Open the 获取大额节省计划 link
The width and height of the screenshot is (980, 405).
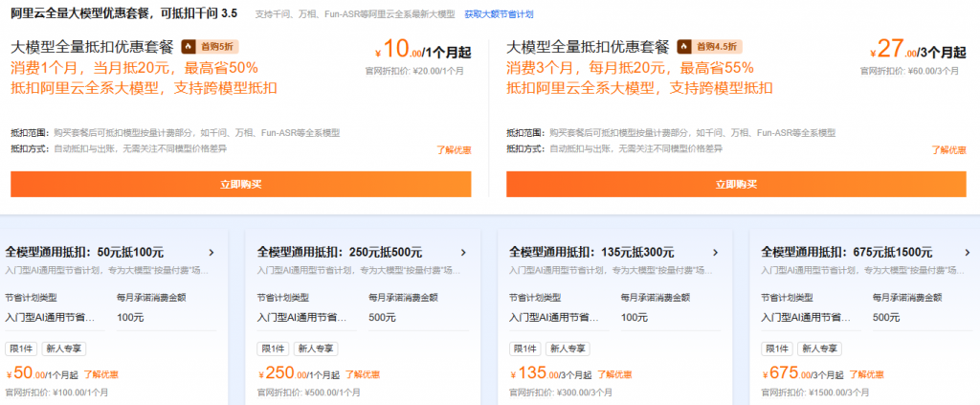point(499,15)
